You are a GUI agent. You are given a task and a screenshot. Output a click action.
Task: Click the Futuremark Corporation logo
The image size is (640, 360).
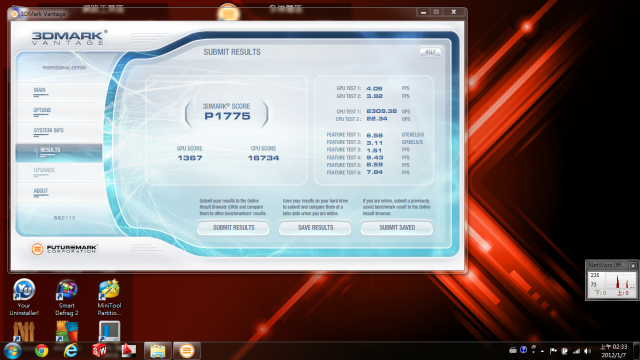(64, 249)
